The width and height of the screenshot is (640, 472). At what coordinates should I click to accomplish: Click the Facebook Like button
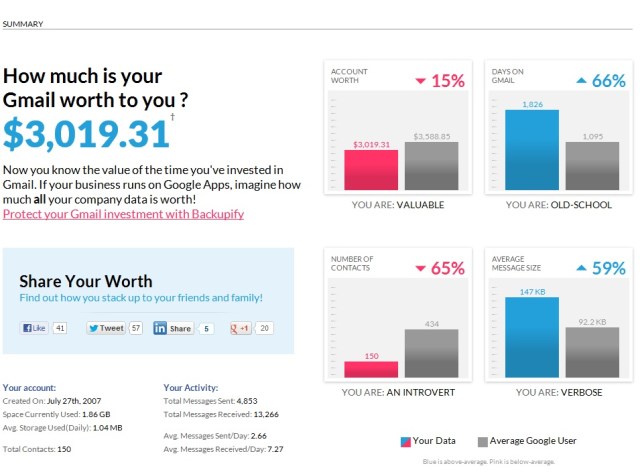point(34,328)
